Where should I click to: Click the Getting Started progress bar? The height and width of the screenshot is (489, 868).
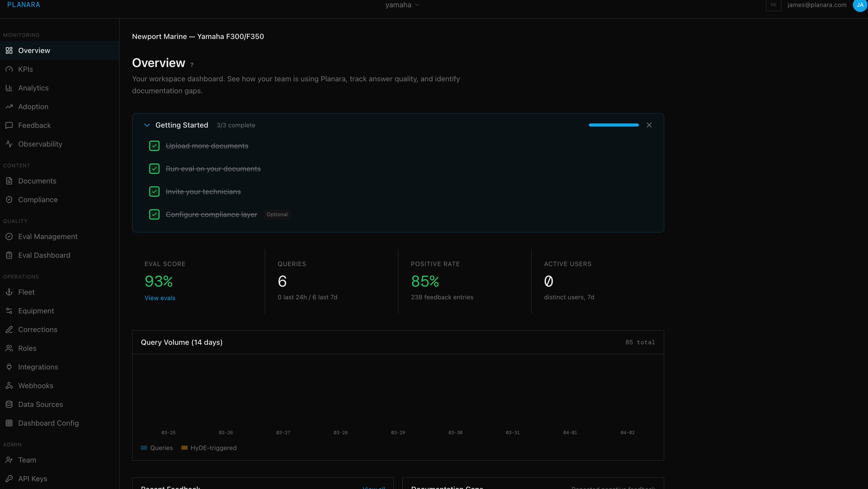tap(614, 125)
